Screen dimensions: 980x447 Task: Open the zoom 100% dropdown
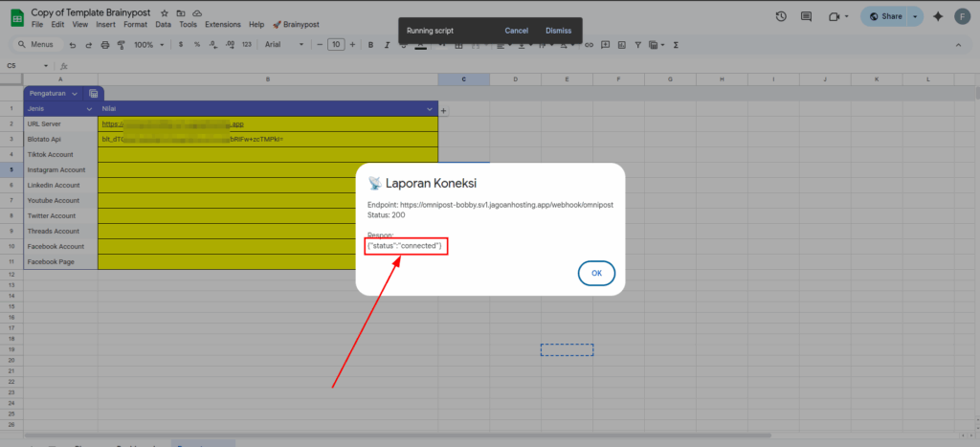coord(147,45)
